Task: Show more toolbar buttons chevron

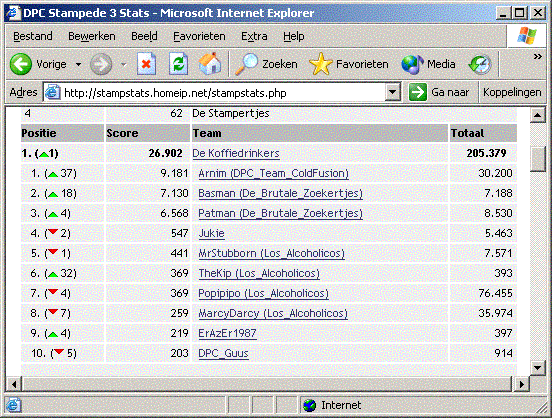Action: click(538, 57)
